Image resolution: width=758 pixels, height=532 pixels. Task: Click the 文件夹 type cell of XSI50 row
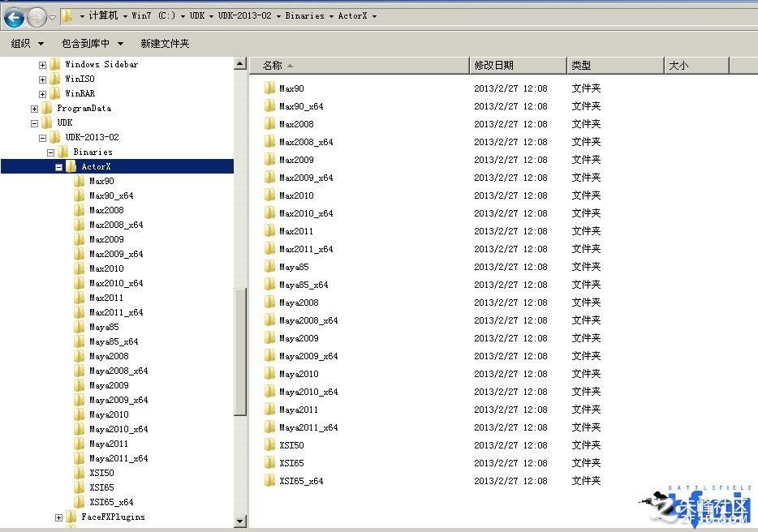[586, 445]
